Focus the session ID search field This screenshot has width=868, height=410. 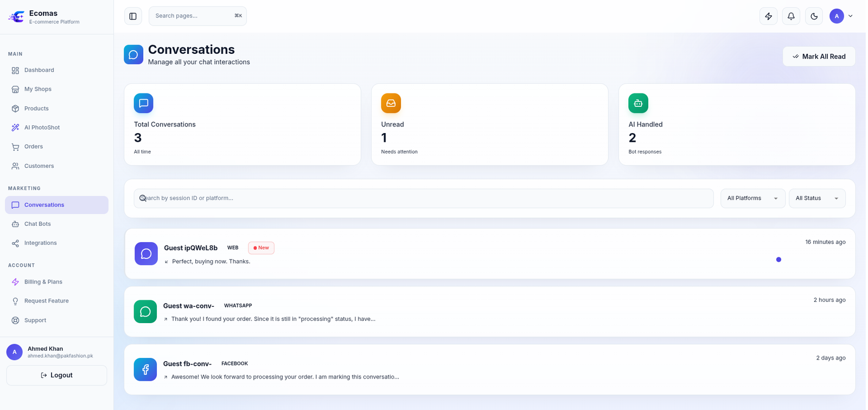[x=424, y=198]
